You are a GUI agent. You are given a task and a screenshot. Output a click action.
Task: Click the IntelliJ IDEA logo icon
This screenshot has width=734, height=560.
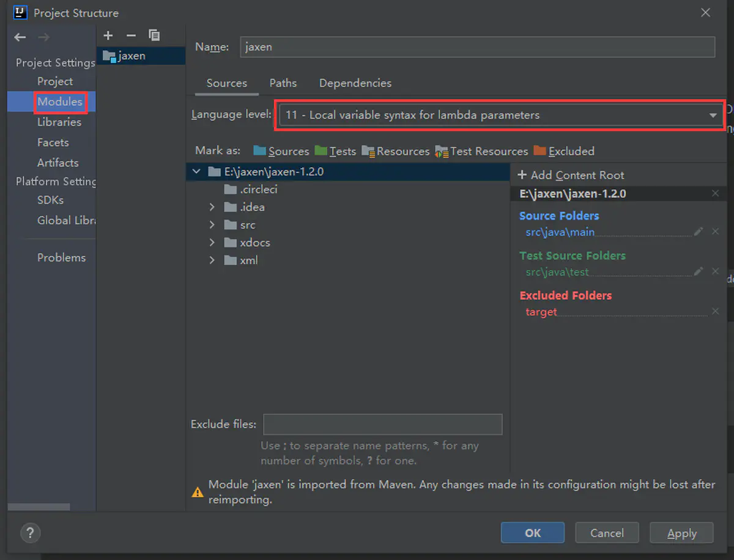[x=20, y=12]
